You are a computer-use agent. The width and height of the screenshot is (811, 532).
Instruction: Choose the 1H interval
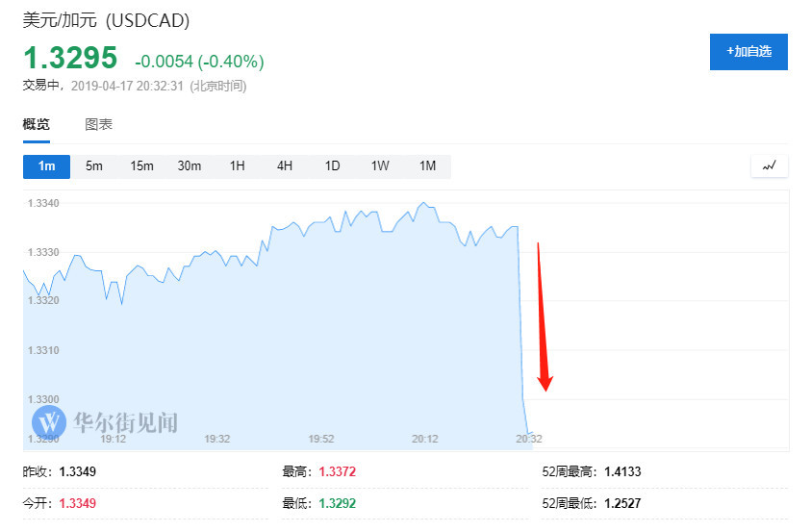(x=237, y=166)
